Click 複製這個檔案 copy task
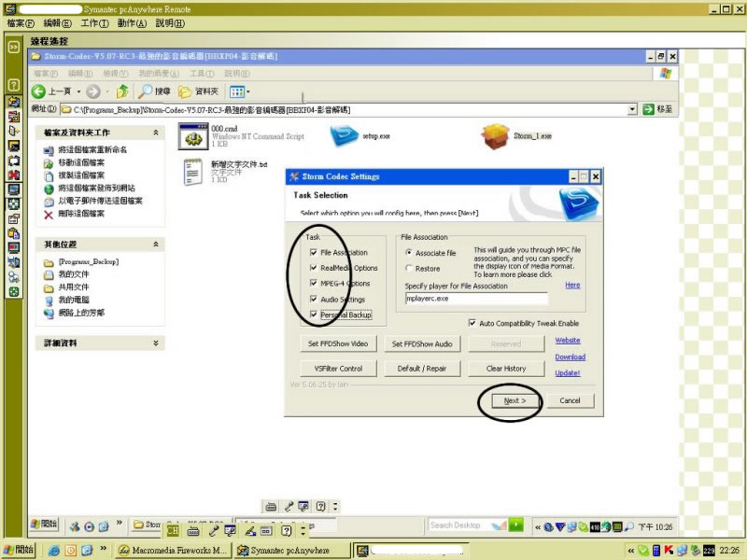The height and width of the screenshot is (560, 747). point(81,175)
